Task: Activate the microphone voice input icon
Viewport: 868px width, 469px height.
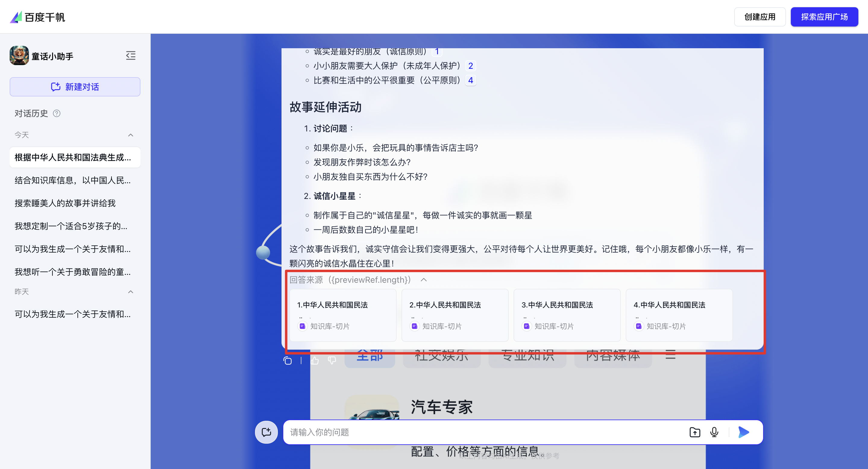Action: pyautogui.click(x=714, y=432)
